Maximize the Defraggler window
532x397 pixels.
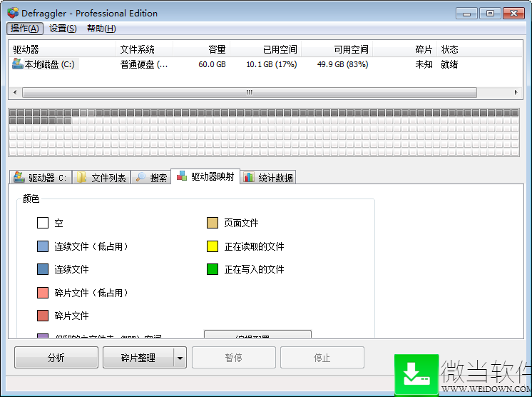[490, 14]
